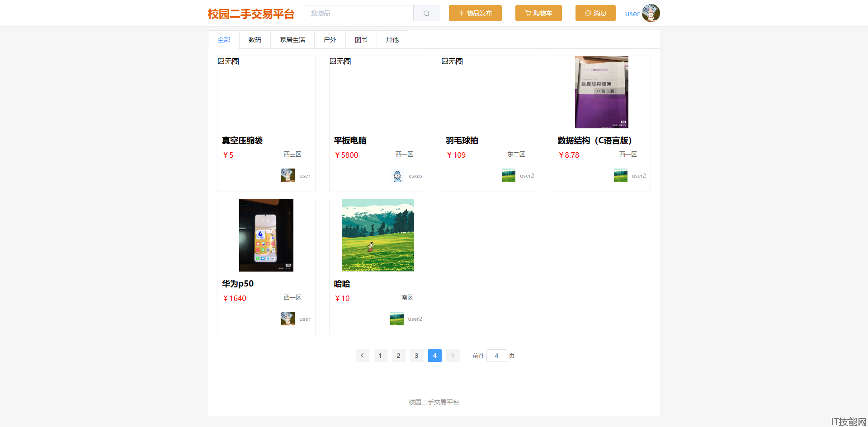Open the 数据结构（C语言版）item title

coord(595,141)
